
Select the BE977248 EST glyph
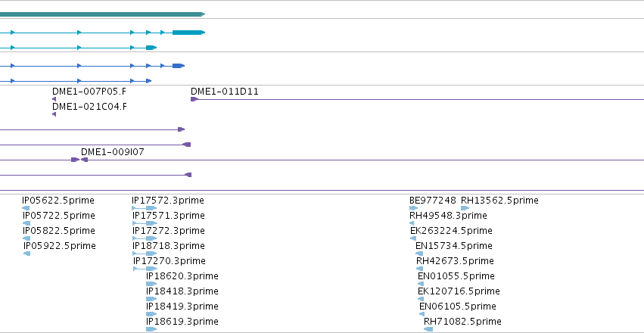[414, 208]
